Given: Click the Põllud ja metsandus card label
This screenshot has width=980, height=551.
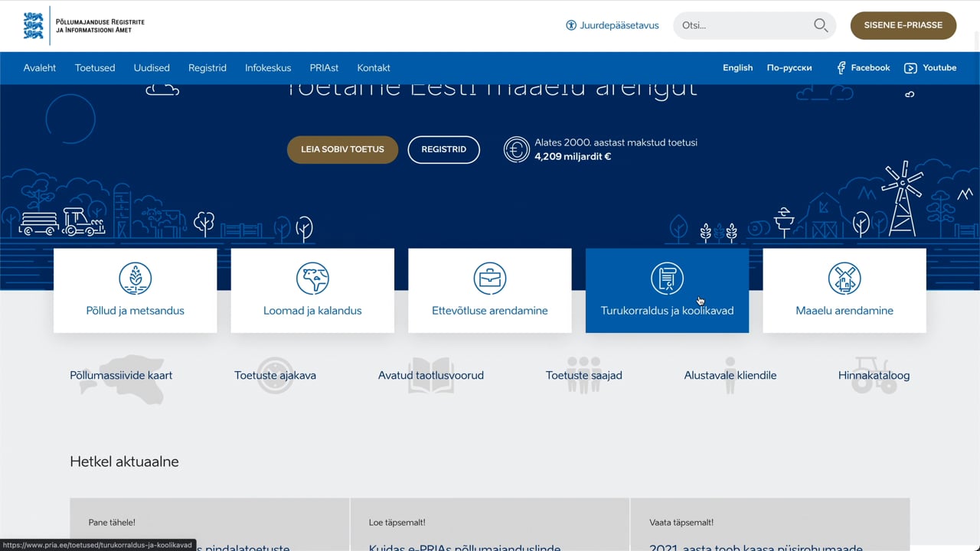Looking at the screenshot, I should pos(136,311).
